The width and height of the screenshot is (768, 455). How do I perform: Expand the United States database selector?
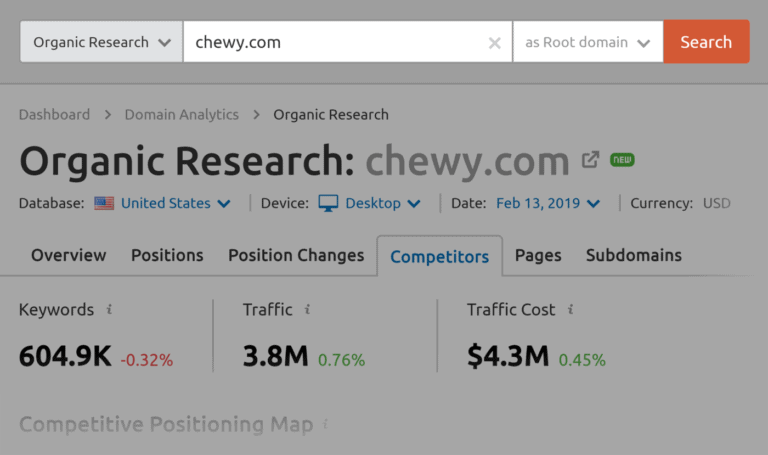(x=175, y=203)
